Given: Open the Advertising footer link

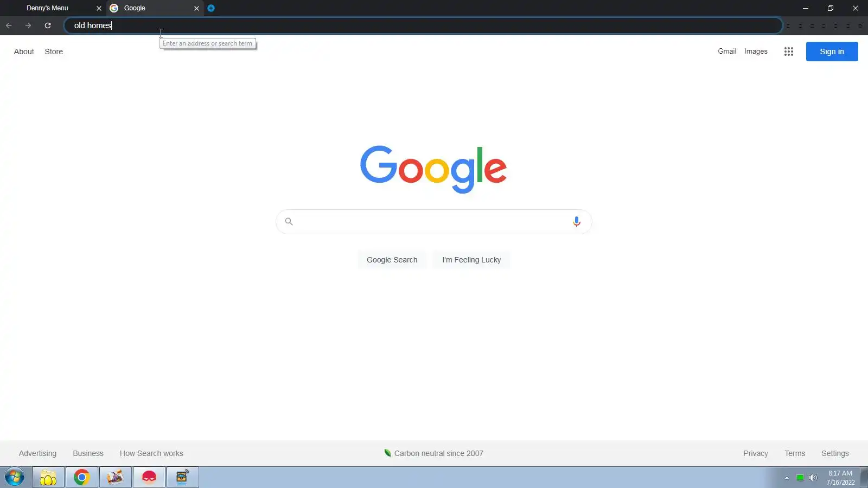Looking at the screenshot, I should click(37, 453).
